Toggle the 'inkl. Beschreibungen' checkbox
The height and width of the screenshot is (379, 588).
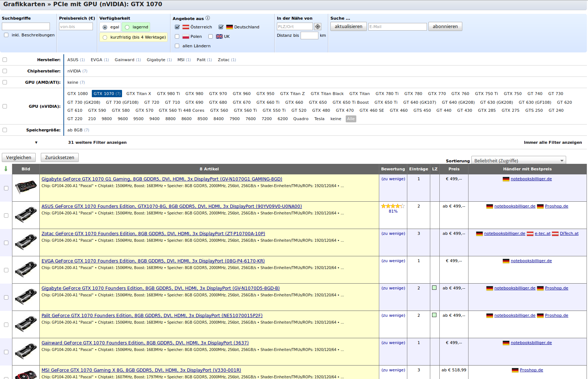coord(6,35)
